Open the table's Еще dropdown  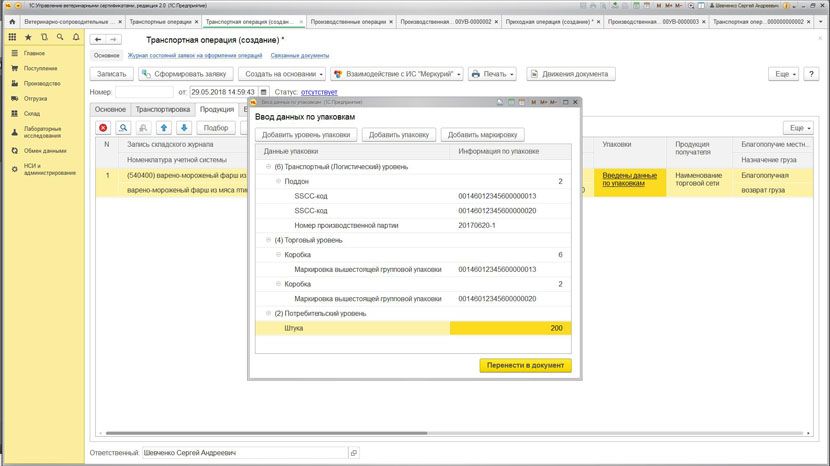tap(798, 128)
